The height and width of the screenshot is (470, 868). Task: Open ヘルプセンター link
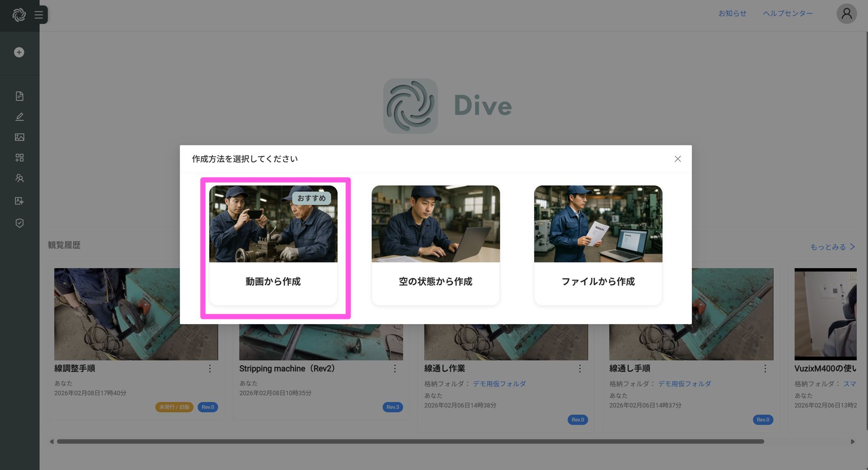coord(788,13)
